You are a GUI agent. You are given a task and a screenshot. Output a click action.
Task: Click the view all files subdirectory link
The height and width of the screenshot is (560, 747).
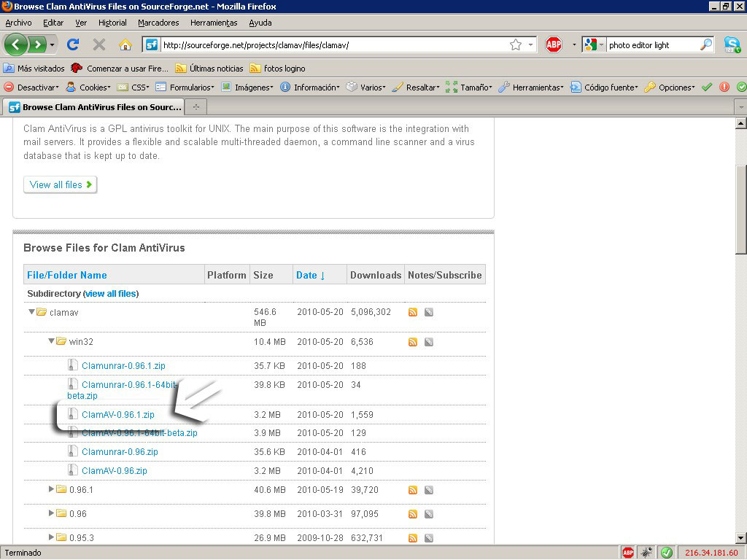[x=111, y=293]
